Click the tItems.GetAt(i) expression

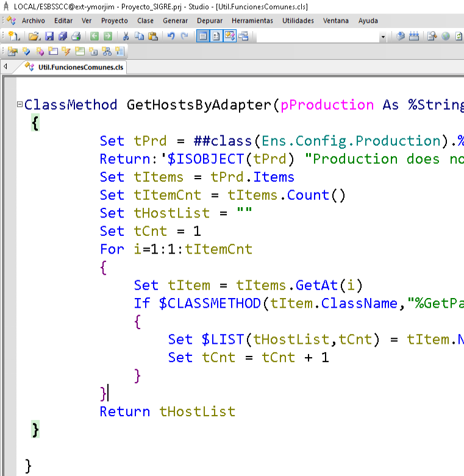299,285
